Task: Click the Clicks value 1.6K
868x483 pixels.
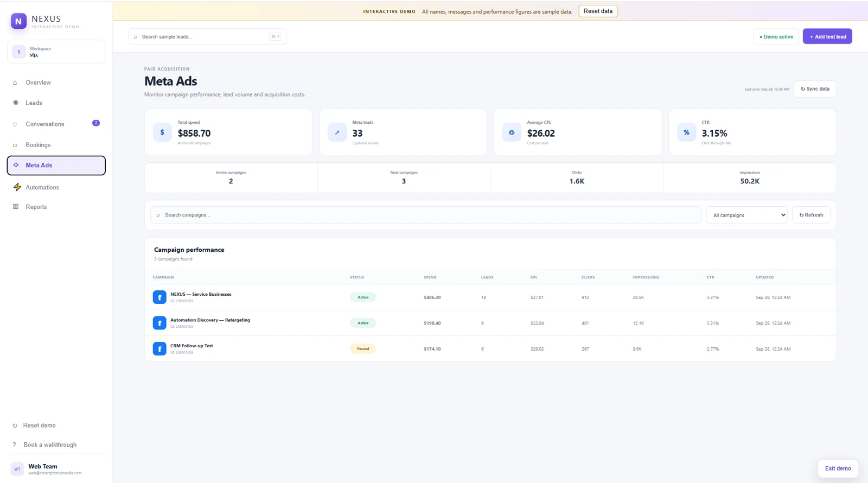Action: (577, 181)
